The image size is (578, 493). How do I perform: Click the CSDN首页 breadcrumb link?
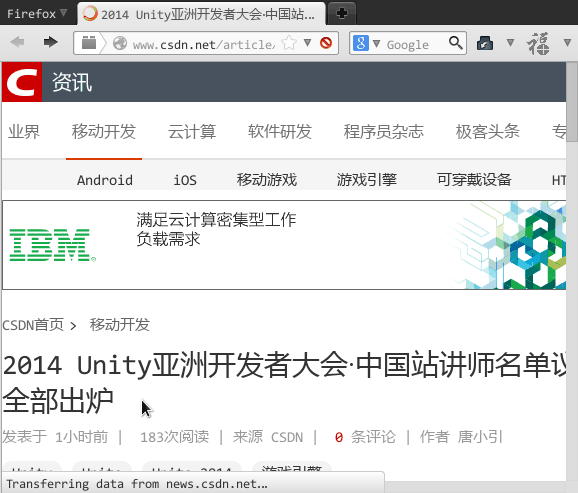[33, 325]
